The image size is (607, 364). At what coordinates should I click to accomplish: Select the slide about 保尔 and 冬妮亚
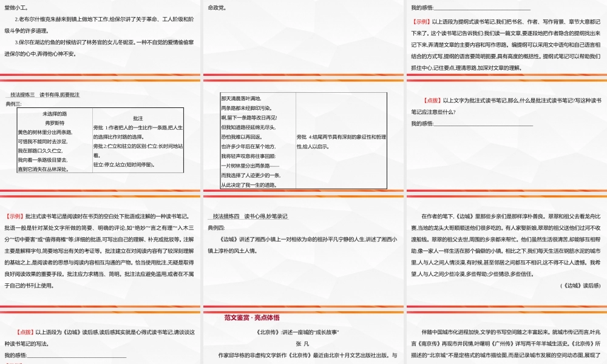tap(100, 37)
